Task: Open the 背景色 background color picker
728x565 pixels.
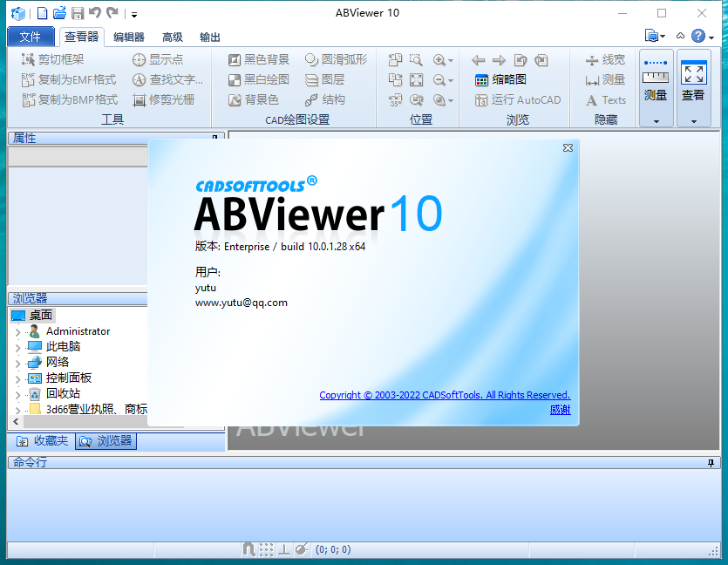Action: [x=257, y=99]
